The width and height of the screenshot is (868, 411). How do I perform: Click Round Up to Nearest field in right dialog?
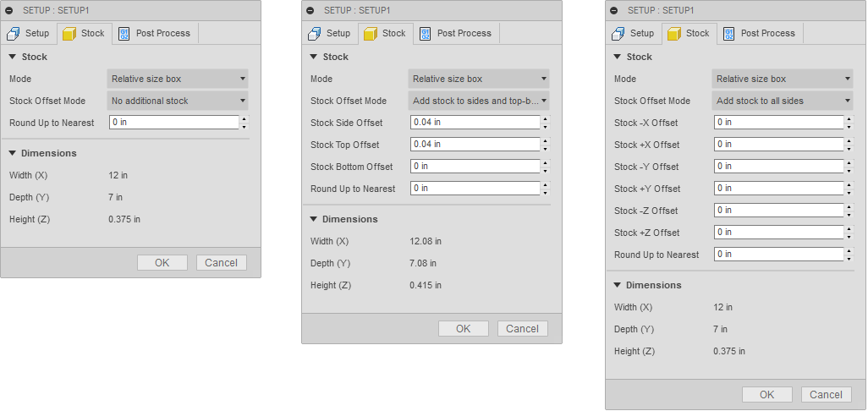[x=779, y=255]
